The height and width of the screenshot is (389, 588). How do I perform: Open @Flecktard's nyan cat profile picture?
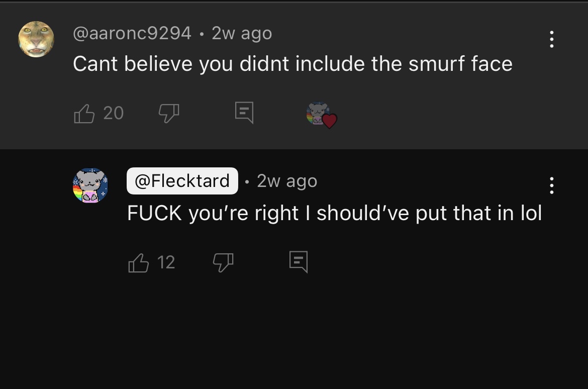[90, 185]
